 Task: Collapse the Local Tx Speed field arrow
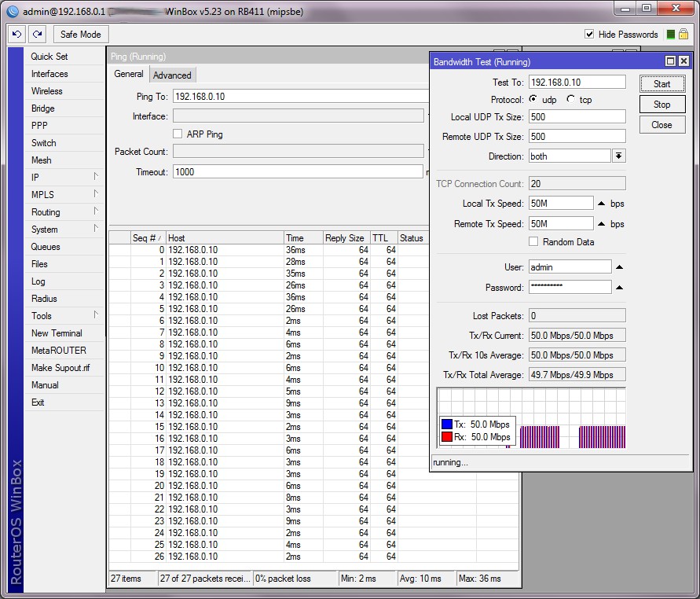[602, 204]
